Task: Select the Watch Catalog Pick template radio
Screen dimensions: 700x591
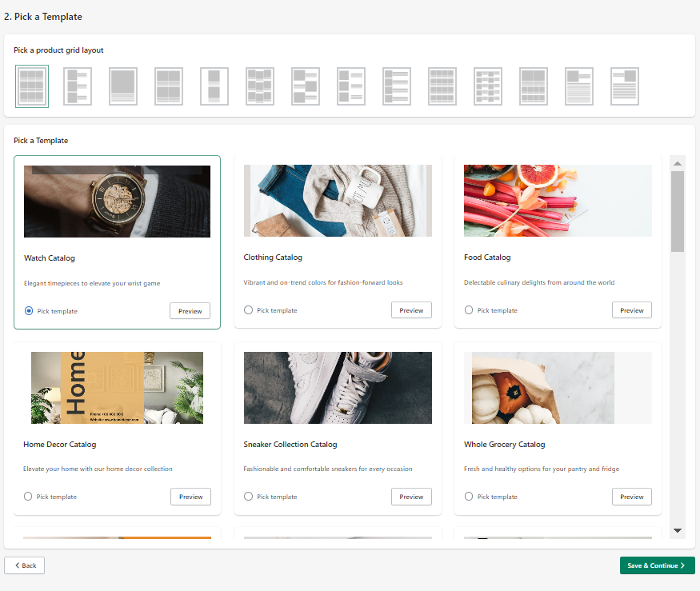Action: [x=29, y=310]
